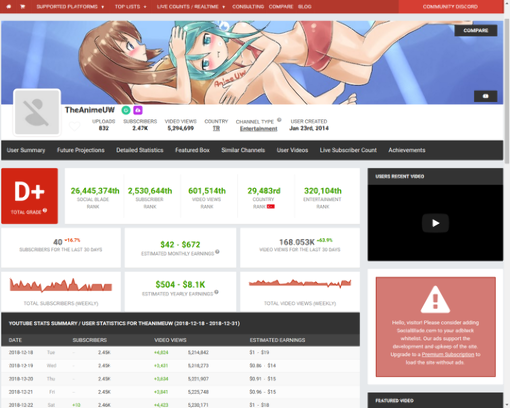Open the shopping cart icon

pyautogui.click(x=23, y=6)
